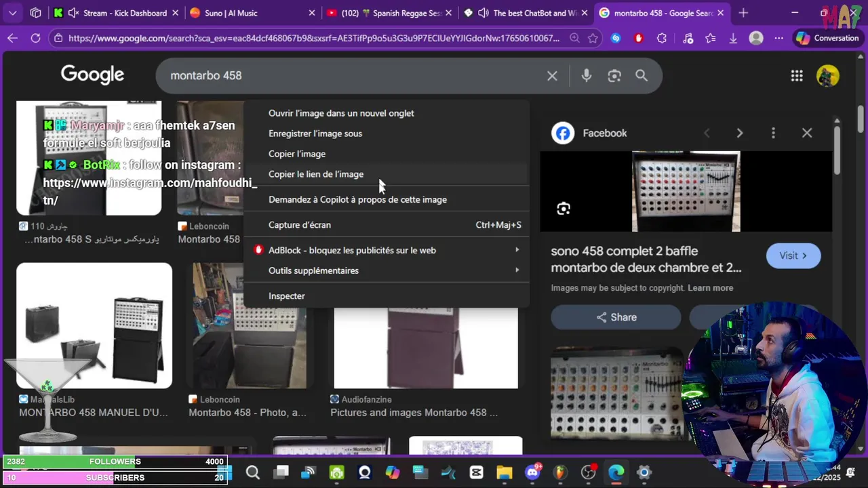Viewport: 868px width, 488px height.
Task: Close the Suno AI Music tab
Action: tap(312, 13)
